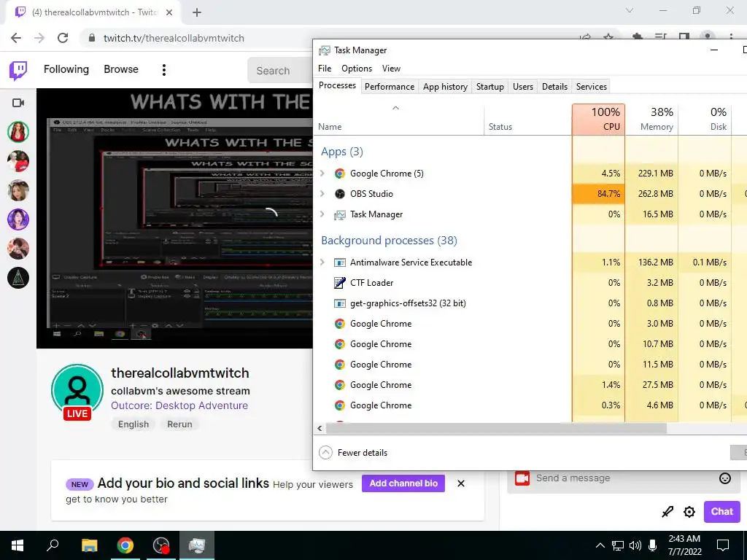Open File Explorer from the taskbar

[x=89, y=545]
